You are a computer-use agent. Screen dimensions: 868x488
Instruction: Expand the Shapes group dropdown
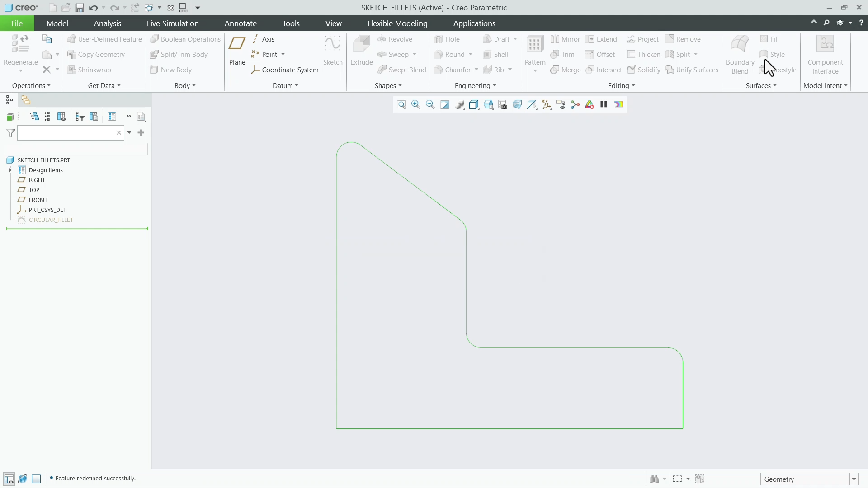pos(388,86)
